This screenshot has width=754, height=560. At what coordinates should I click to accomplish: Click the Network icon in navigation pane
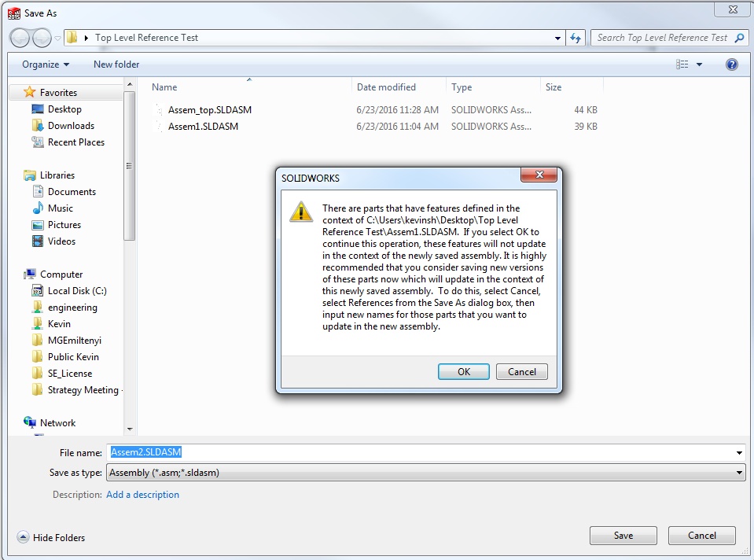click(30, 422)
